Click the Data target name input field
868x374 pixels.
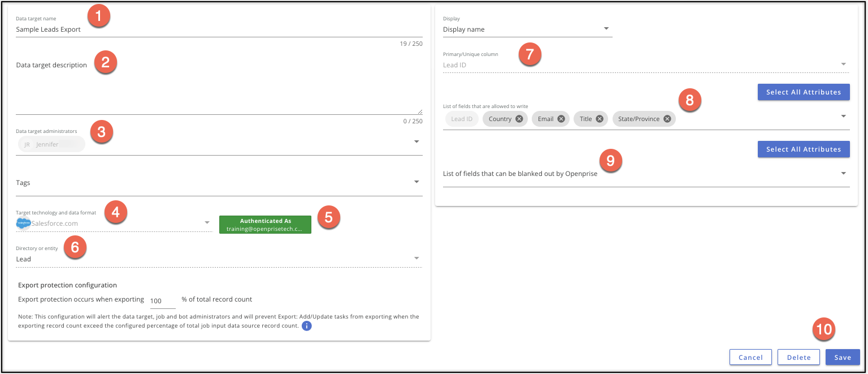[x=219, y=29]
